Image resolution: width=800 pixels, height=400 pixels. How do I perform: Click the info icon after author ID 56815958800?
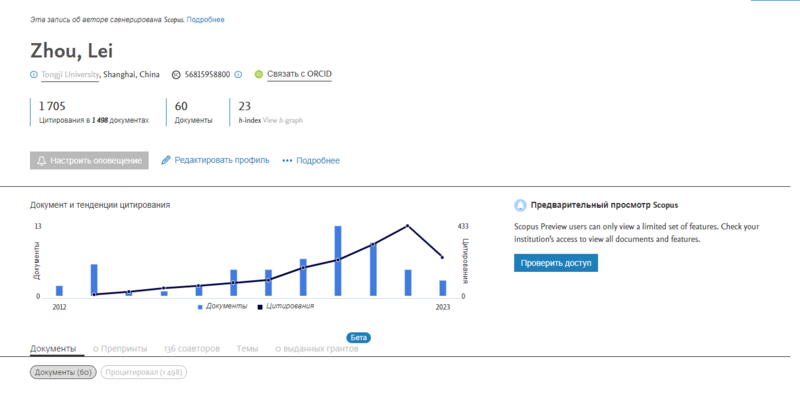point(238,74)
